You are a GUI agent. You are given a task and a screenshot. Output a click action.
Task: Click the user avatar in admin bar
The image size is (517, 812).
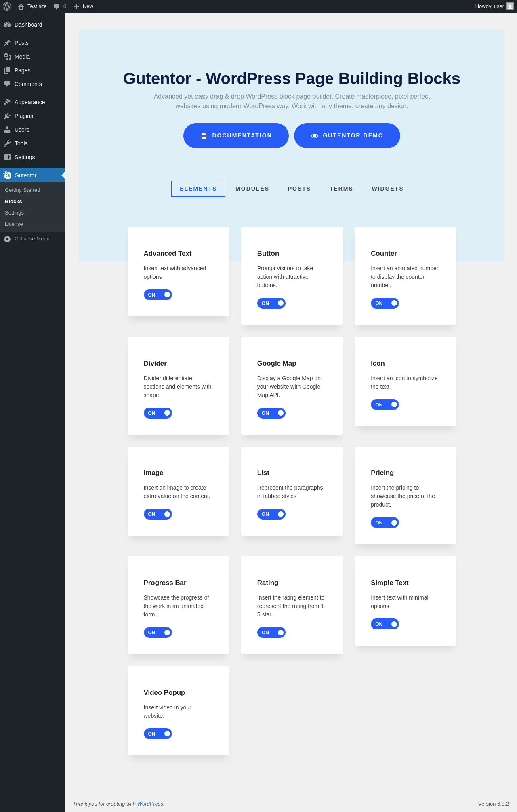point(510,6)
